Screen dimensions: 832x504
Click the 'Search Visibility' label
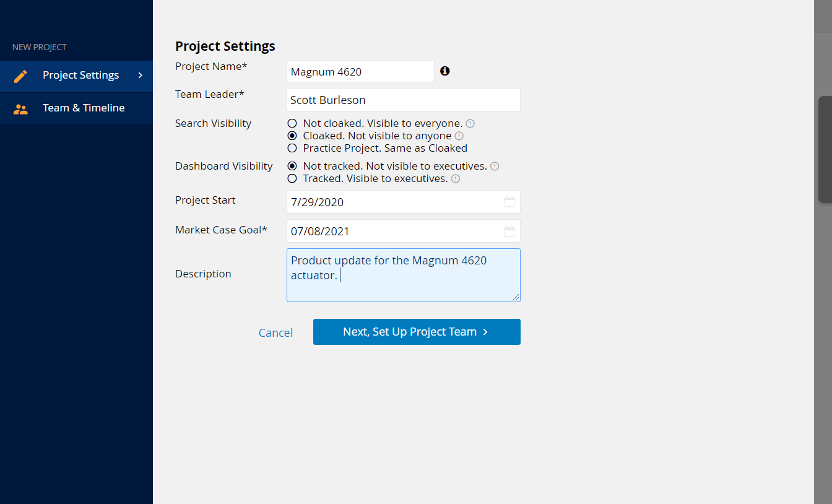point(213,123)
